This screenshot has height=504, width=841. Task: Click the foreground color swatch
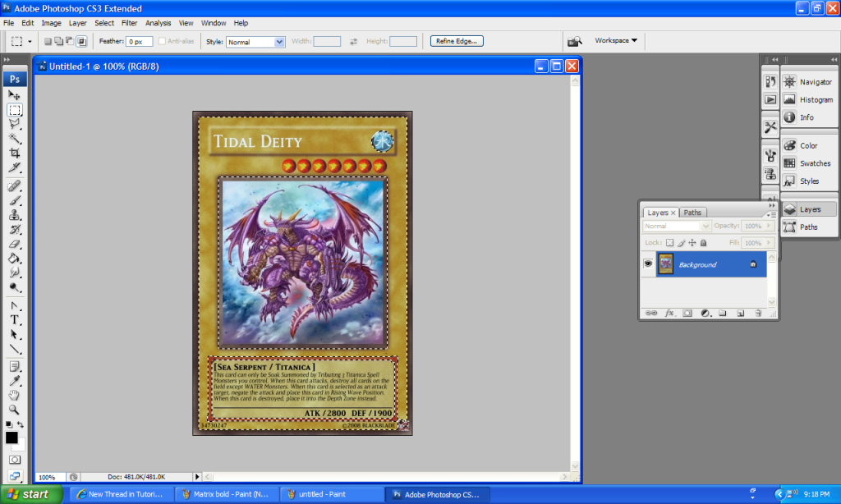pos(11,438)
